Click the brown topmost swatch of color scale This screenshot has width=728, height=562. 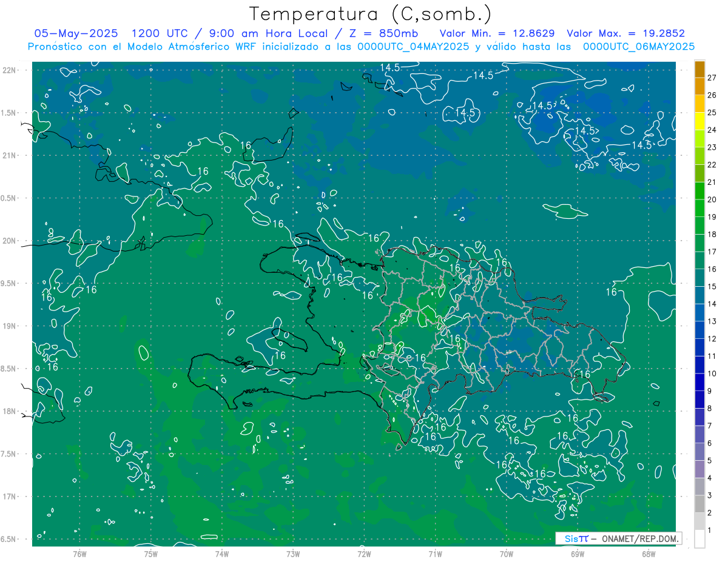(699, 69)
